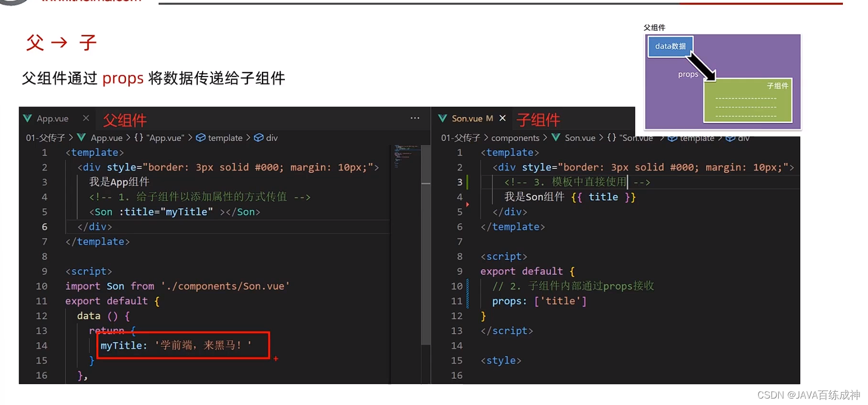Image resolution: width=868 pixels, height=405 pixels.
Task: Click template cube icon in App.vue breadcrumb
Action: (200, 137)
